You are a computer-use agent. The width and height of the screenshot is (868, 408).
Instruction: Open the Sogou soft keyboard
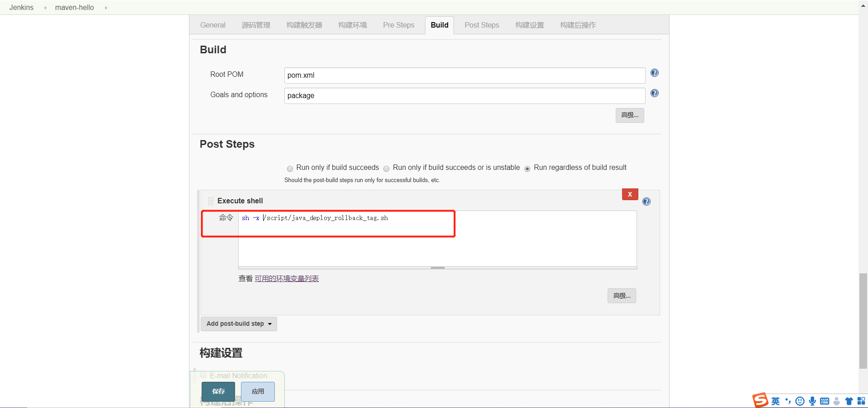click(825, 401)
